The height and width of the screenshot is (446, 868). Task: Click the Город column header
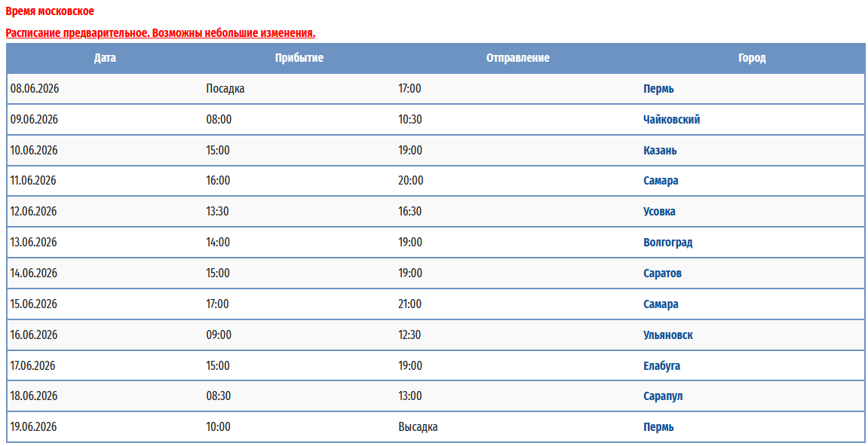click(752, 58)
